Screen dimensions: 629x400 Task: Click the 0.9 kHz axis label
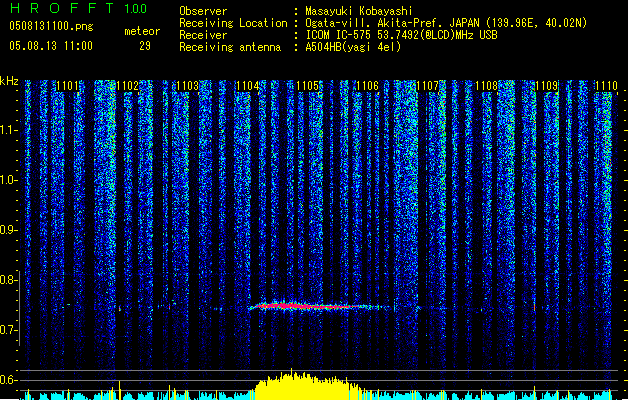pyautogui.click(x=8, y=230)
